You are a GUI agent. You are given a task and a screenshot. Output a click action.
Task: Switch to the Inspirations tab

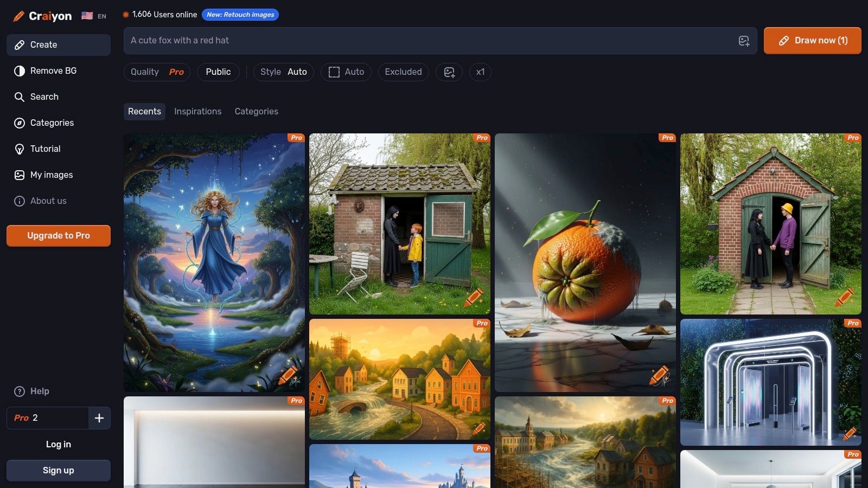pos(197,112)
